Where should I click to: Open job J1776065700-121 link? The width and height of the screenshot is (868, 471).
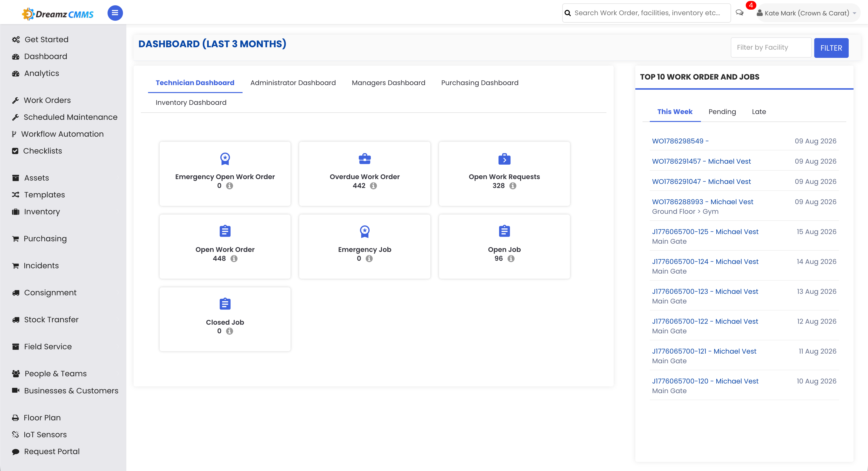coord(704,351)
